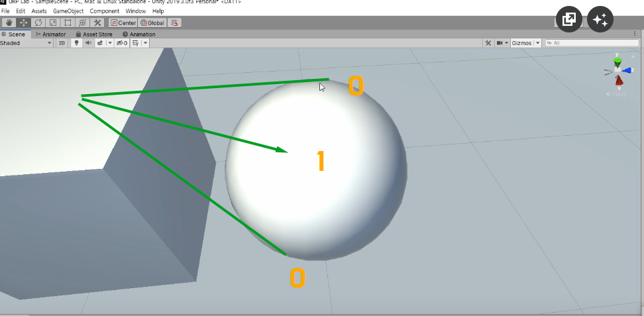Select the Scale tool
Image resolution: width=644 pixels, height=316 pixels.
pos(53,23)
